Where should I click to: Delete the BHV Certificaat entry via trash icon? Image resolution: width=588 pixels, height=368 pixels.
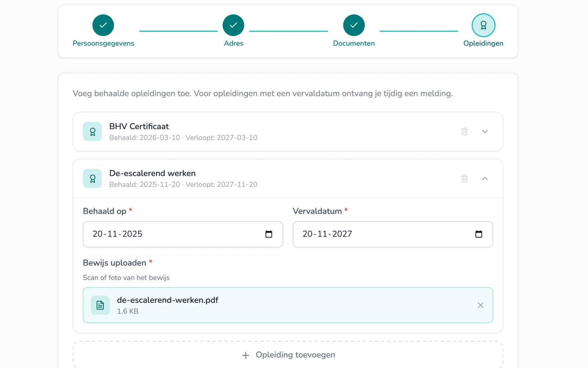(465, 132)
